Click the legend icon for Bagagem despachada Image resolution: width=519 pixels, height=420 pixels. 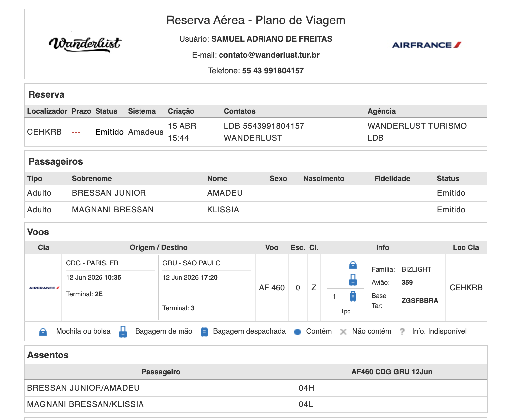[204, 332]
